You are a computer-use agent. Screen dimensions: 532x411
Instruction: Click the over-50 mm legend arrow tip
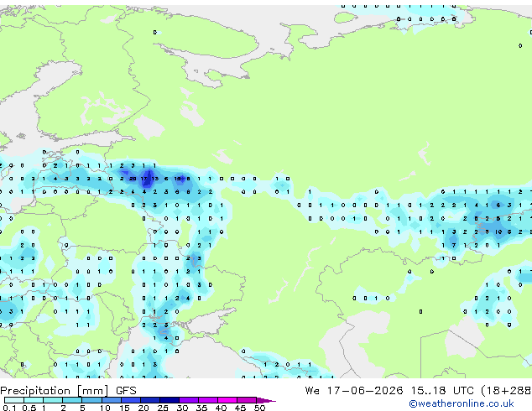[x=266, y=400]
